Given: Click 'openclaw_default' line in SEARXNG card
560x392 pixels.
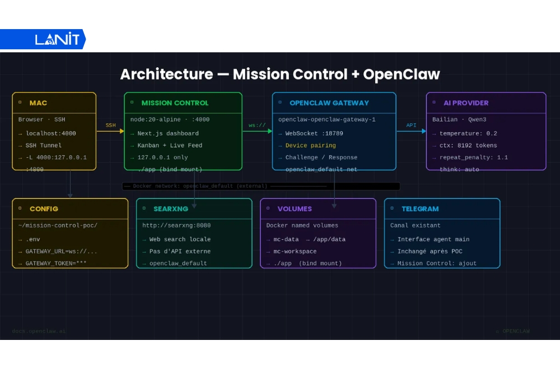Looking at the screenshot, I should point(178,263).
